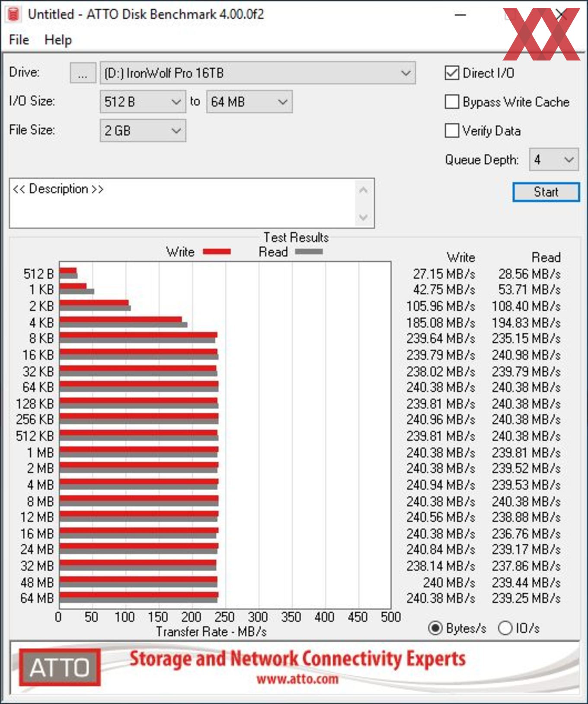Click the Storage and Network Connectivity Experts banner text

[297, 659]
